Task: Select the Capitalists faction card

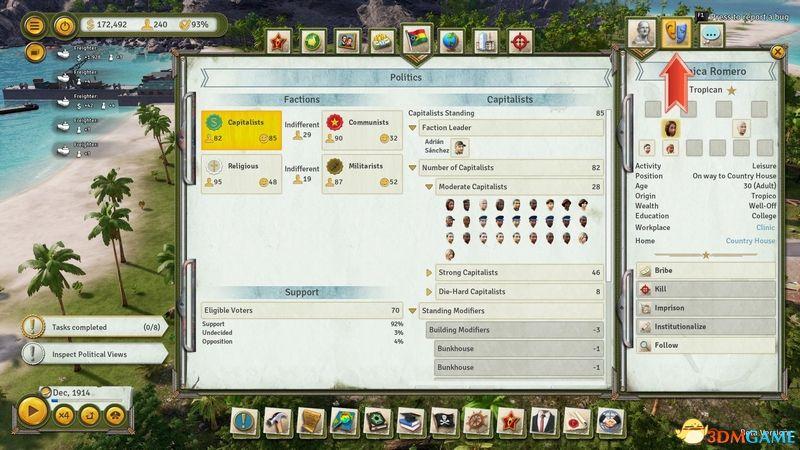Action: click(241, 130)
